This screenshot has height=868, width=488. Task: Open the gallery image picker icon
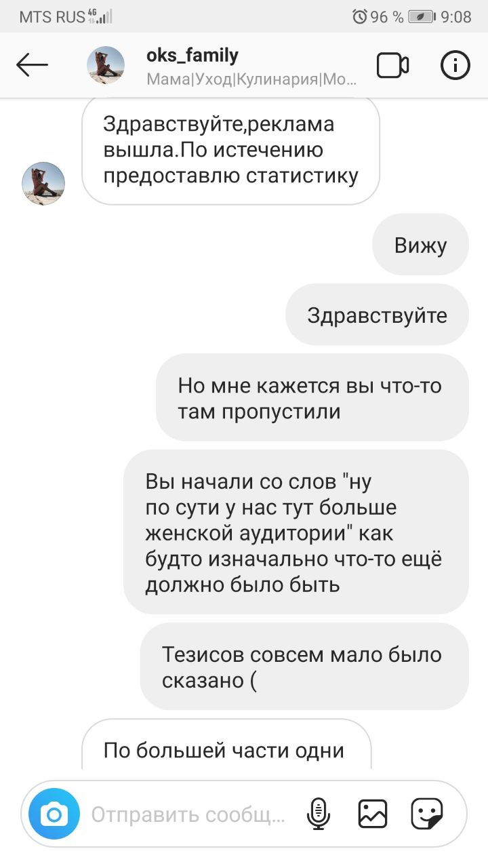[x=373, y=814]
